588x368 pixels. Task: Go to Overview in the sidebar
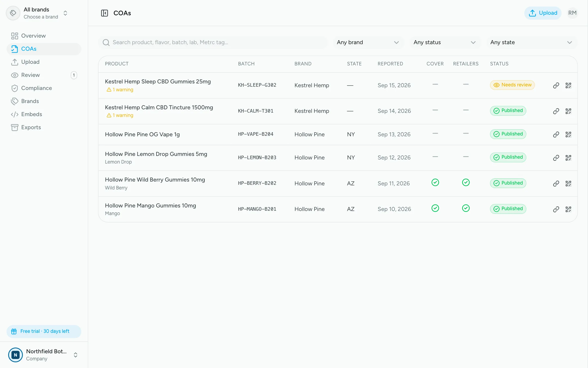pyautogui.click(x=44, y=36)
